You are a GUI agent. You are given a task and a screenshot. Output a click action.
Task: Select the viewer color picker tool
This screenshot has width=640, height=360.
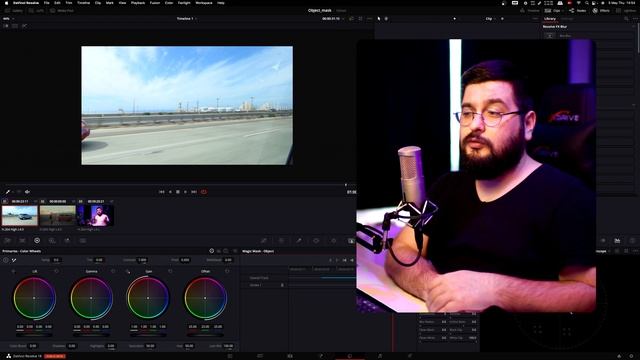[7, 192]
